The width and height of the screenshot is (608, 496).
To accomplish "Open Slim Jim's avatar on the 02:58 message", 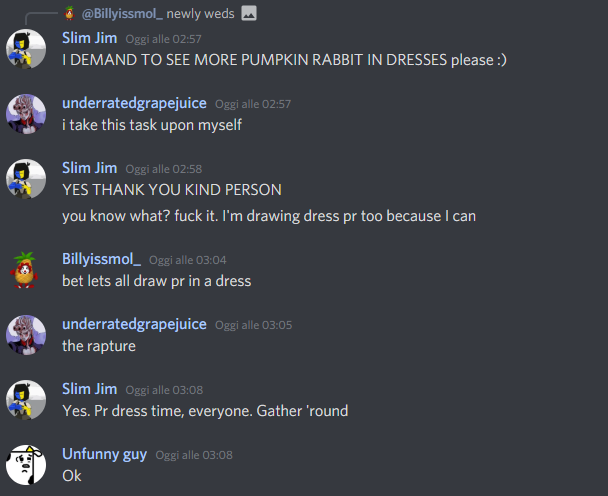I will 26,179.
